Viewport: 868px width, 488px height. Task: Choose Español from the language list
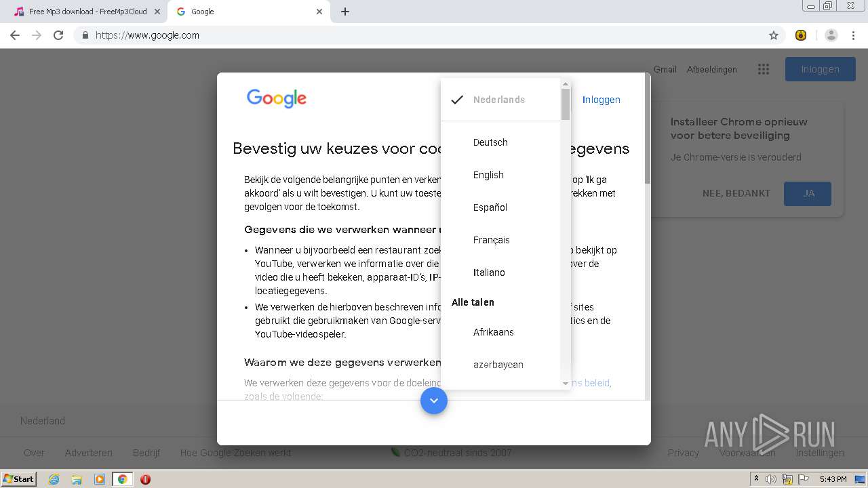tap(500, 207)
